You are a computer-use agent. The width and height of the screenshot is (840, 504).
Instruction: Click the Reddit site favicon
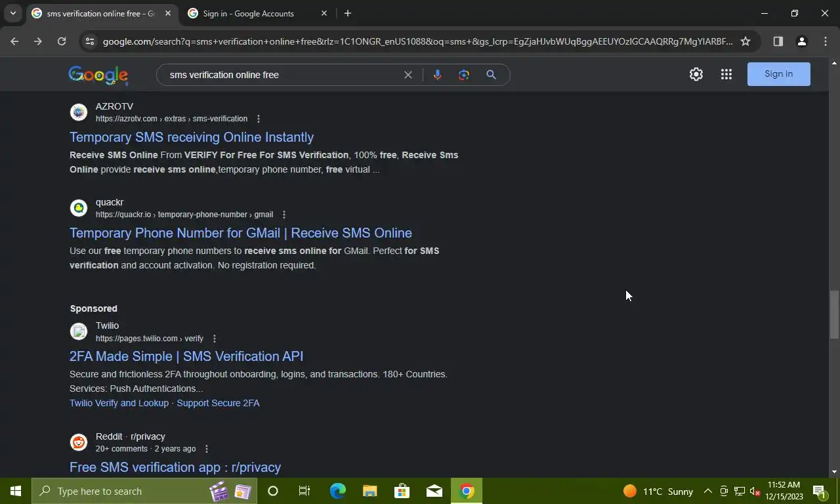point(79,442)
